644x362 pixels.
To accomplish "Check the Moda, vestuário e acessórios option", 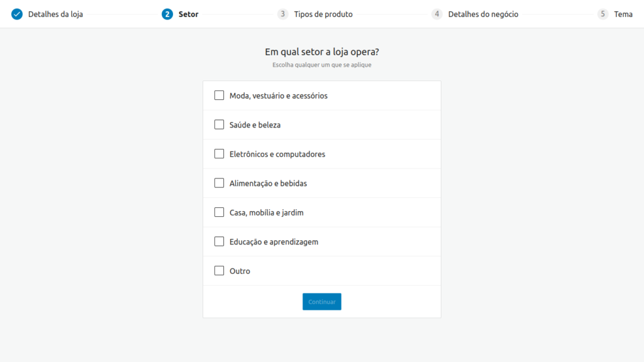I will 219,95.
